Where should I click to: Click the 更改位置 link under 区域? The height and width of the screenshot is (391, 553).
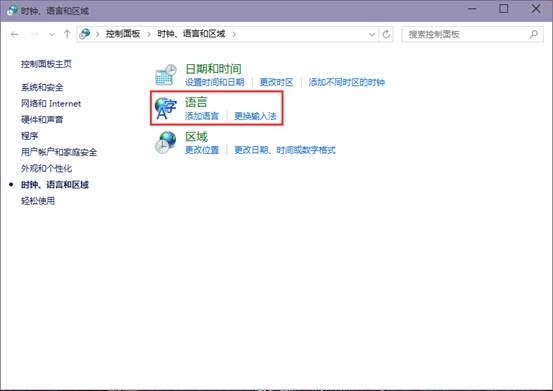click(x=202, y=150)
